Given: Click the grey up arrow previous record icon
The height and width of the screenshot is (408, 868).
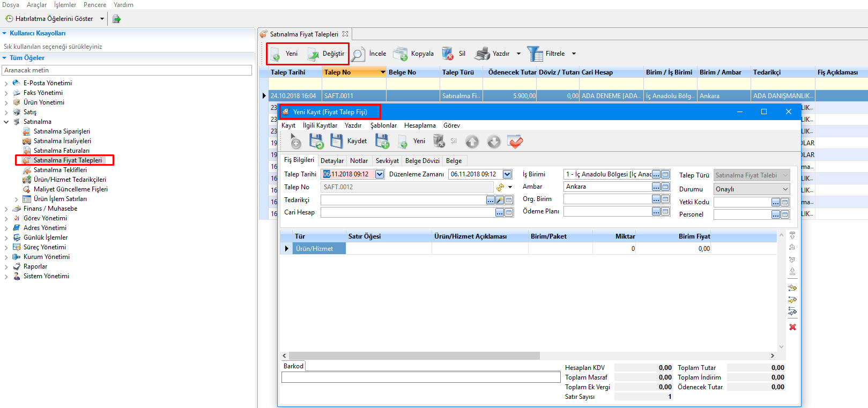Looking at the screenshot, I should pyautogui.click(x=472, y=142).
